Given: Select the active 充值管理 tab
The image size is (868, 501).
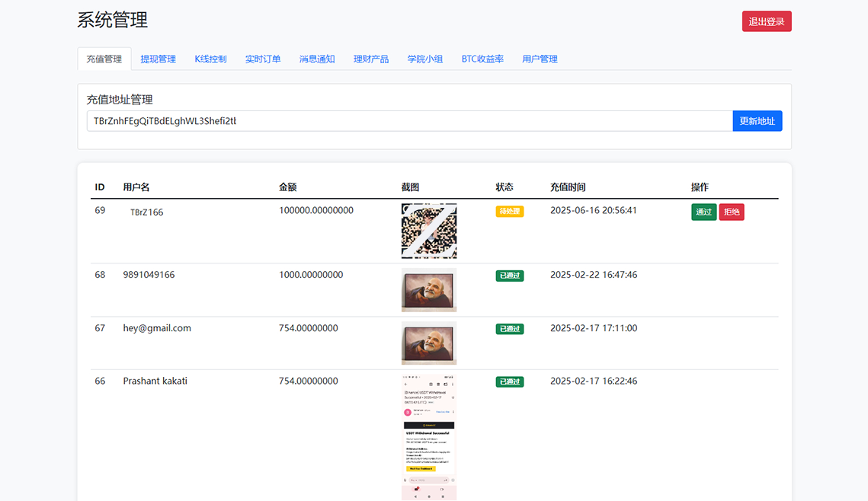Looking at the screenshot, I should tap(104, 59).
